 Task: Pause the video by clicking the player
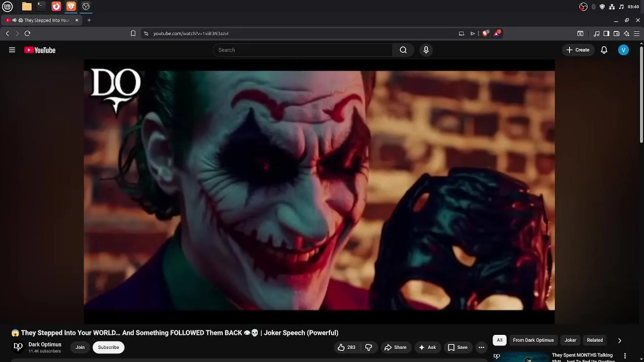click(319, 191)
